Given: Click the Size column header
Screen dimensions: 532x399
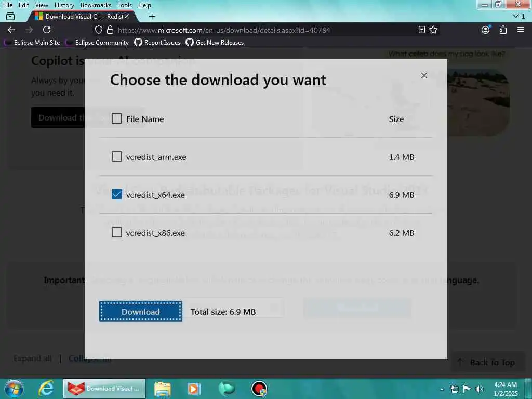Looking at the screenshot, I should [396, 119].
